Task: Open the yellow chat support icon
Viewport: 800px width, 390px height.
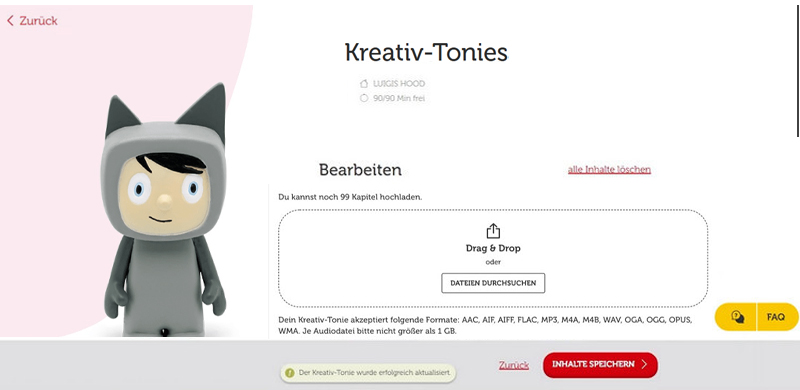Action: point(737,317)
